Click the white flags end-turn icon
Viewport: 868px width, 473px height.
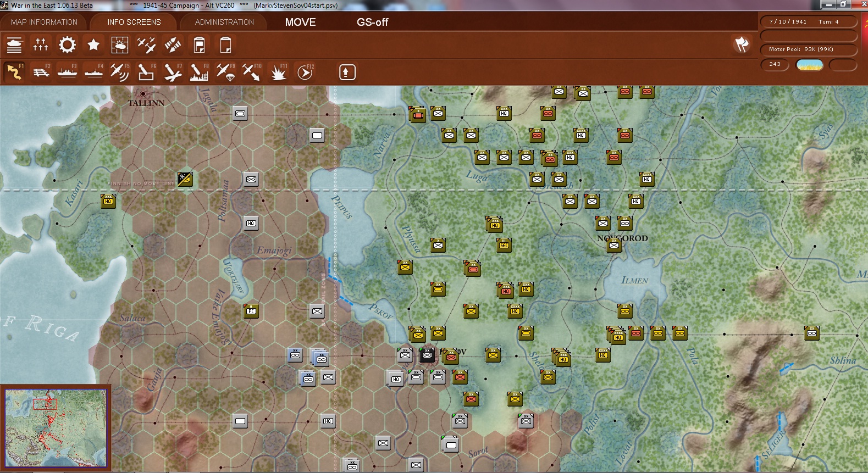(742, 44)
